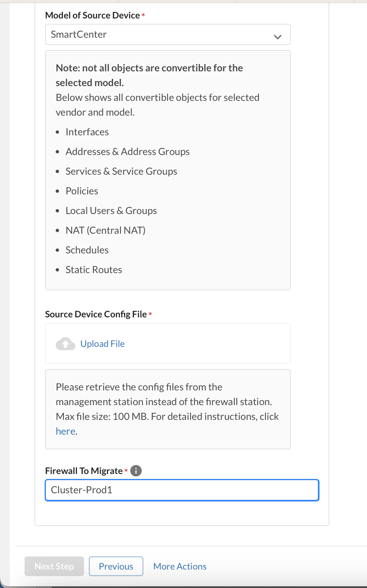The image size is (367, 588).
Task: Click the Upload File link
Action: 102,344
